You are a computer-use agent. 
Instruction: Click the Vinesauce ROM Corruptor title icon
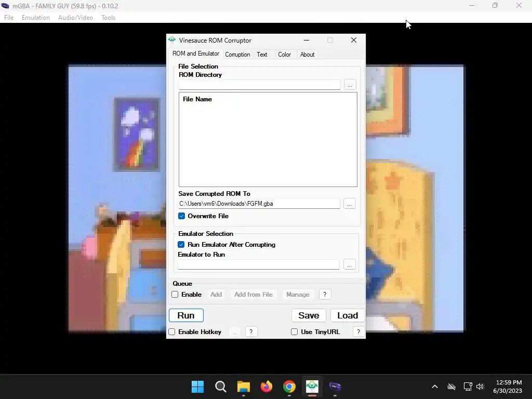click(172, 40)
